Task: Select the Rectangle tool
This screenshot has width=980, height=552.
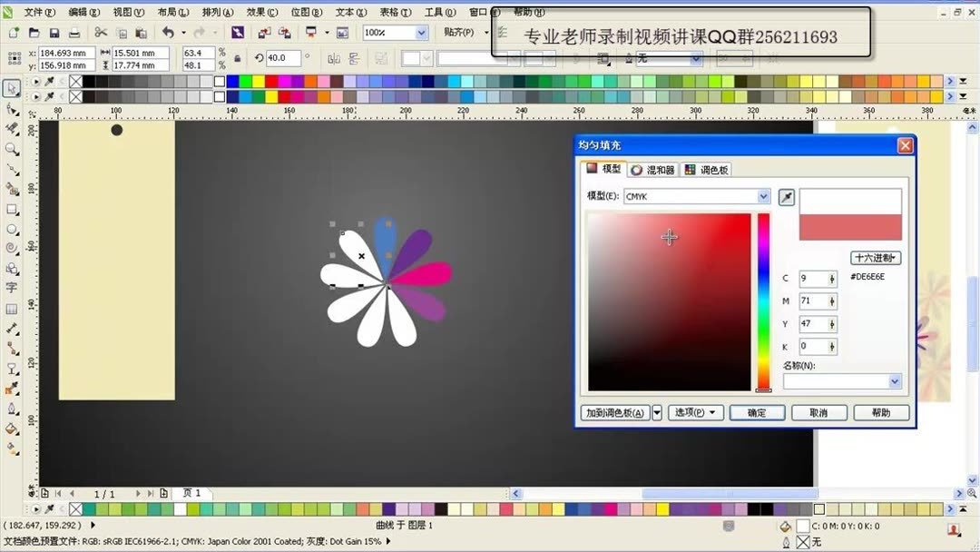Action: [12, 210]
